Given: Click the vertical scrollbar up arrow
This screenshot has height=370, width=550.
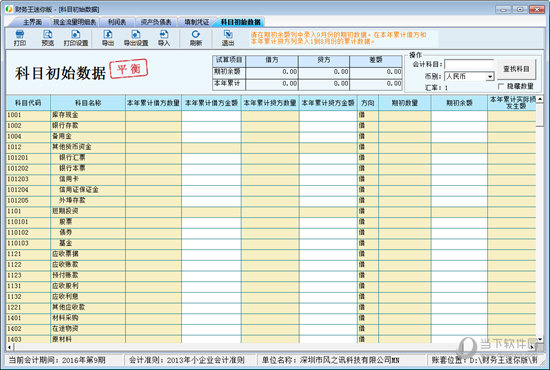Looking at the screenshot, I should coord(539,99).
